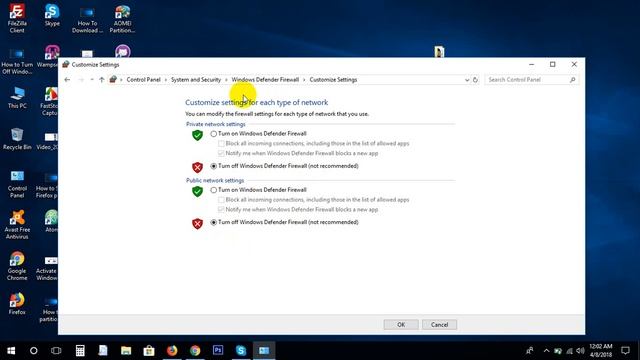Check public Block all incoming connections box

pos(221,200)
